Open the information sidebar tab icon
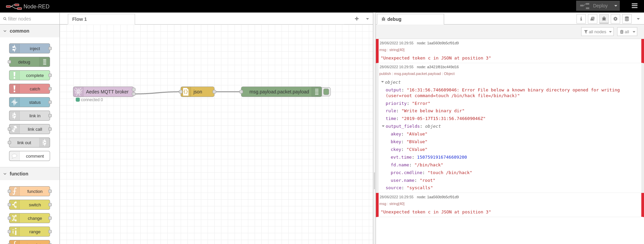644x244 pixels. pos(581,19)
